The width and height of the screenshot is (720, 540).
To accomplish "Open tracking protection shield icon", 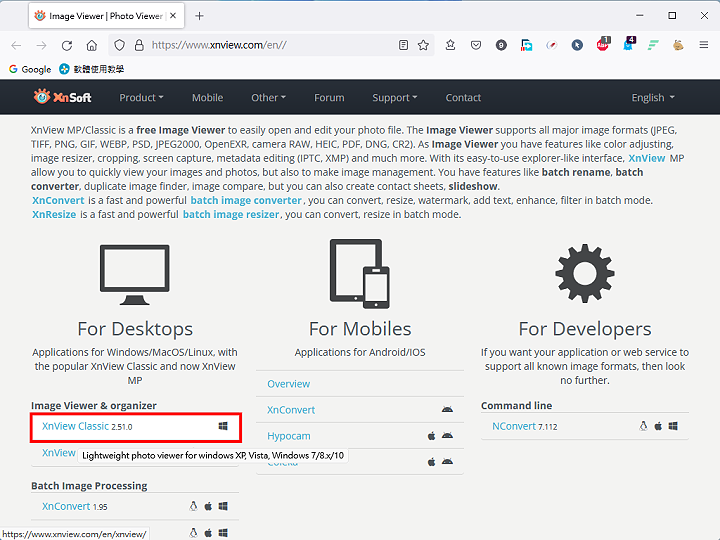I will point(119,45).
